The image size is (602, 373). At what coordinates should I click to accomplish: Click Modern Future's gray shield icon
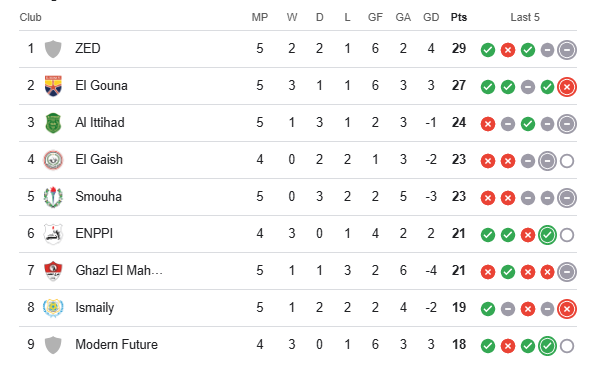pyautogui.click(x=53, y=345)
